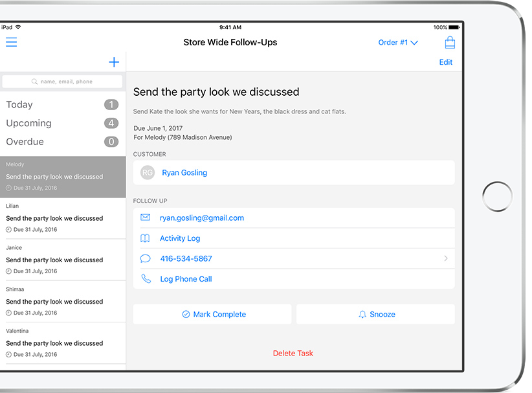The width and height of the screenshot is (532, 393).
Task: Click the Snooze button
Action: [x=375, y=314]
